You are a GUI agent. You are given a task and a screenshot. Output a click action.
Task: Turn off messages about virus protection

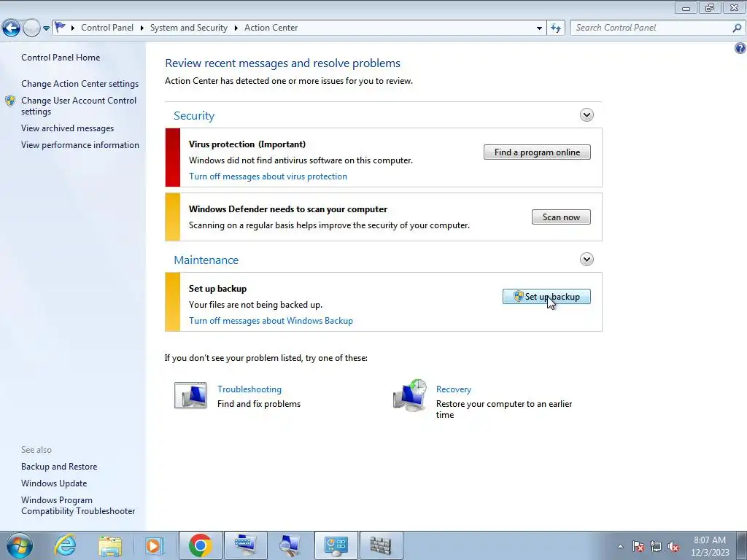click(268, 176)
